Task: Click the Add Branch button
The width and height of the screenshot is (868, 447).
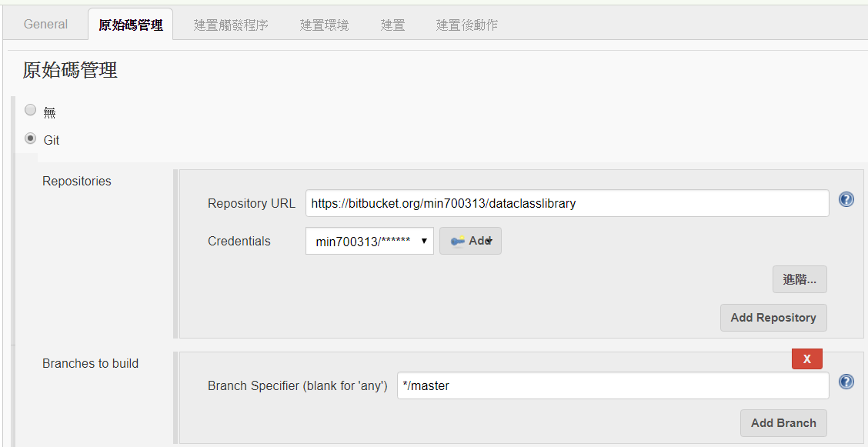Action: point(783,422)
